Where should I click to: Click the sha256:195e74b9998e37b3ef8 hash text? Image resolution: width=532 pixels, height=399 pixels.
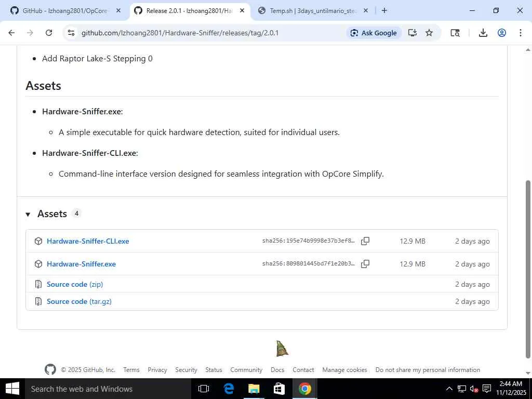click(x=309, y=241)
